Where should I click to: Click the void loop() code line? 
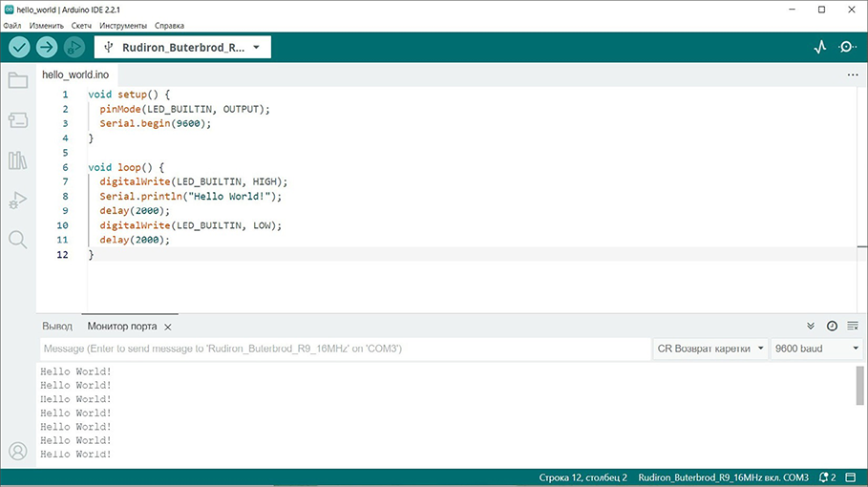pyautogui.click(x=126, y=167)
